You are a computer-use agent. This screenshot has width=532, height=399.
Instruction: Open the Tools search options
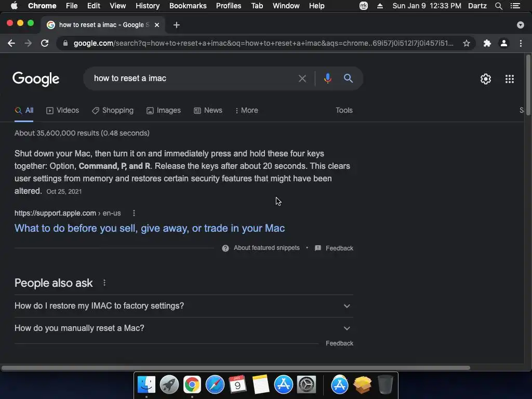click(344, 110)
